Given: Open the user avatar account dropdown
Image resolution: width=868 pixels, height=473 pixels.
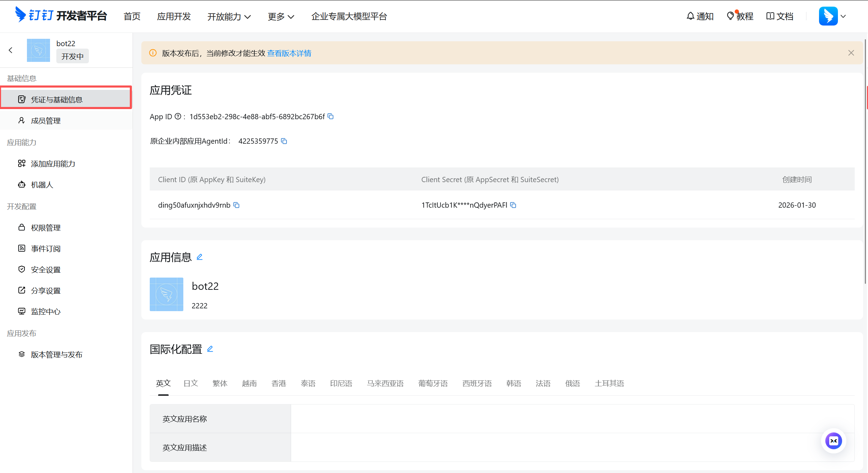Looking at the screenshot, I should [x=833, y=16].
